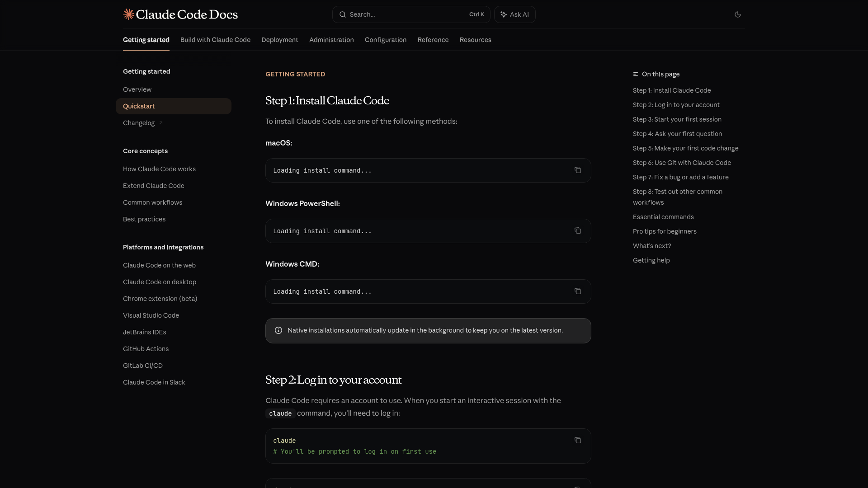Open JetBrains IDEs page
Image resolution: width=868 pixels, height=488 pixels.
(174, 332)
